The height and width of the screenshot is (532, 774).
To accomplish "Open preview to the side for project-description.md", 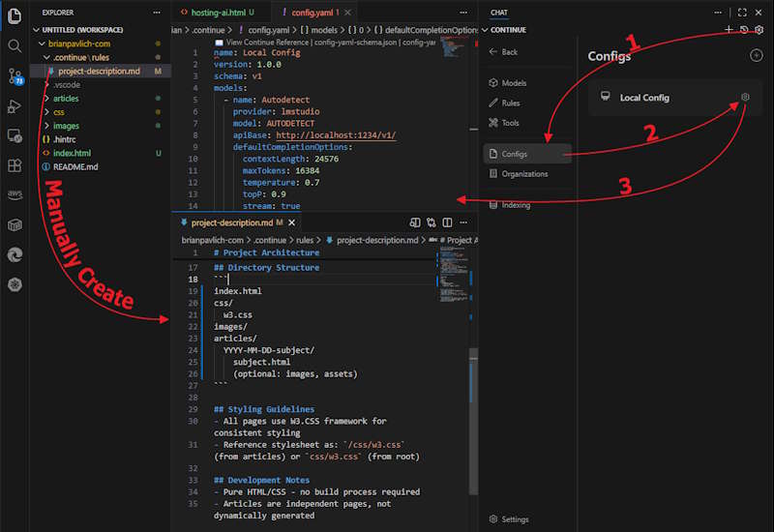I will pyautogui.click(x=415, y=222).
